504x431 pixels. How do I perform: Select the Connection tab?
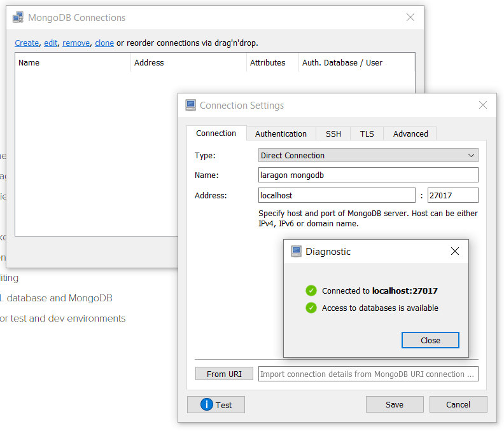pos(216,133)
